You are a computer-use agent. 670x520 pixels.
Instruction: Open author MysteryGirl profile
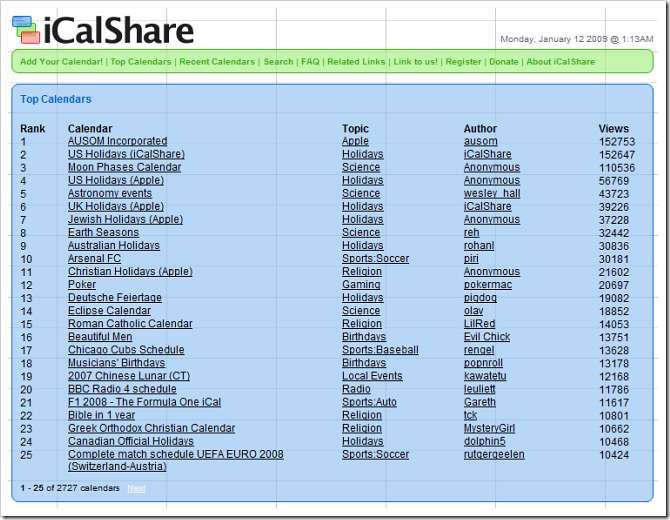pos(490,428)
